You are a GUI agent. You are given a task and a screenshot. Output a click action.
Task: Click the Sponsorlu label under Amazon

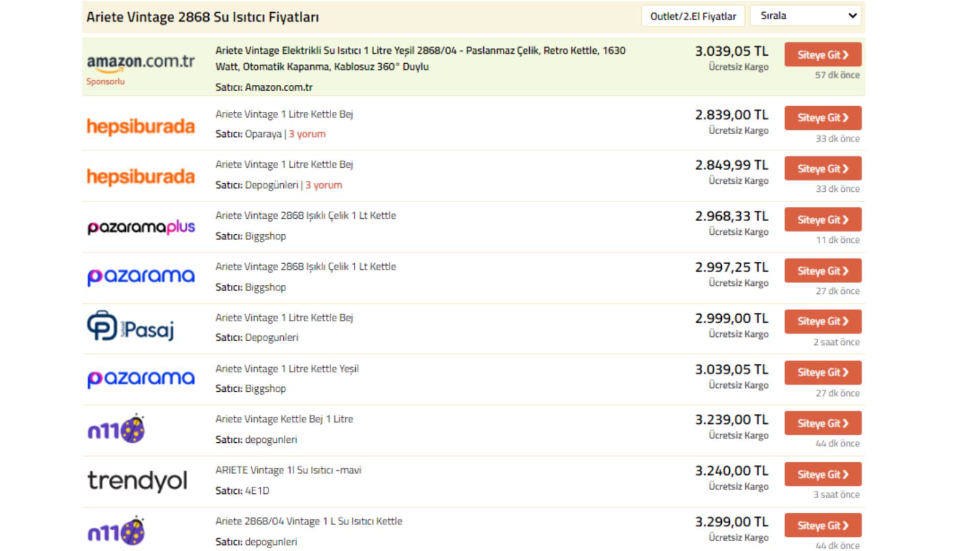pos(106,82)
